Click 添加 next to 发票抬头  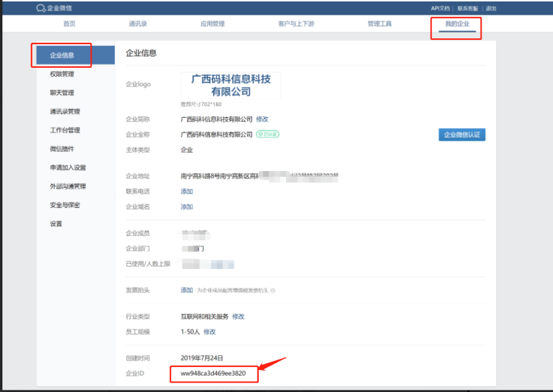point(187,290)
